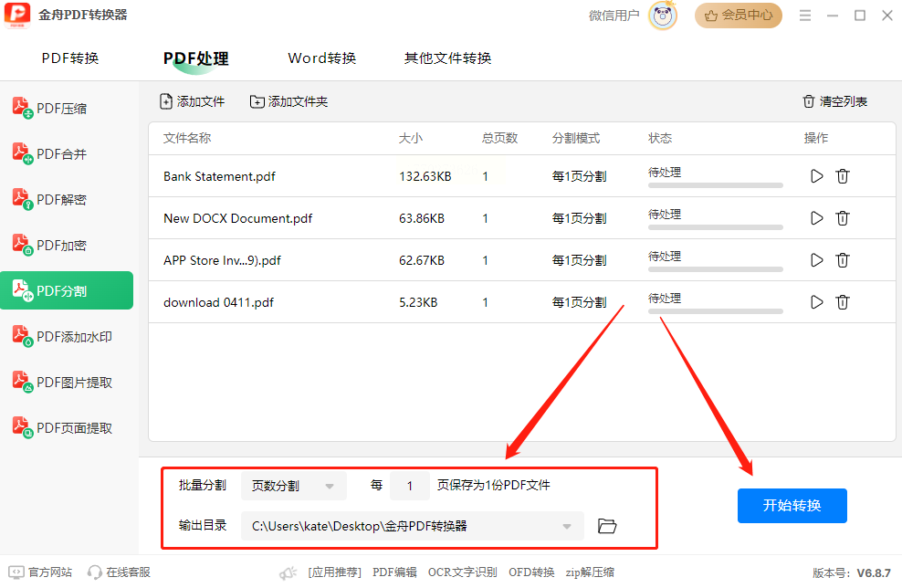The height and width of the screenshot is (588, 902).
Task: Delete download 0411.pdf with the trash icon
Action: [842, 302]
